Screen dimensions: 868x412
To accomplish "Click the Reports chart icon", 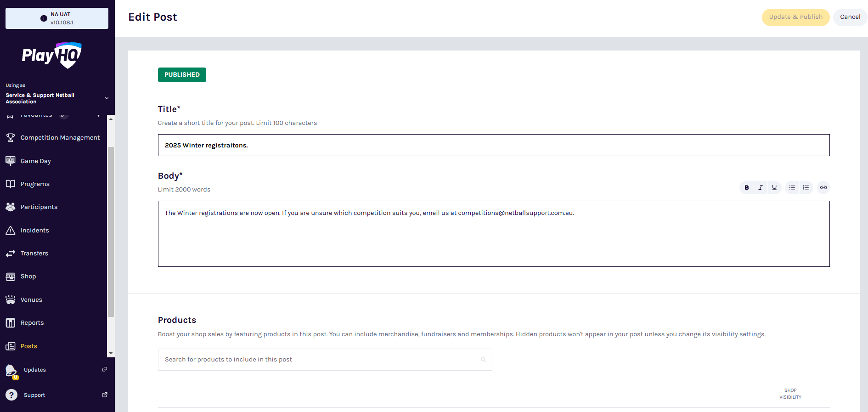I will (x=11, y=323).
